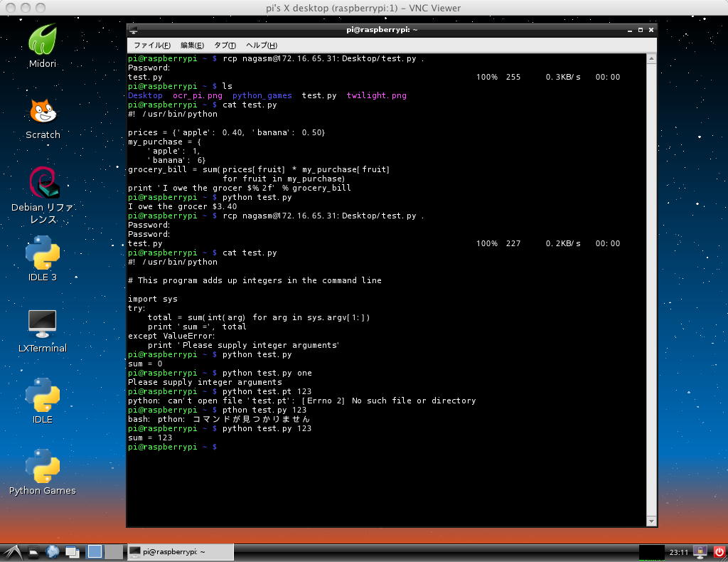Screen dimensions: 728x562
Task: Click the iconify all windows taskbar icon
Action: click(73, 552)
